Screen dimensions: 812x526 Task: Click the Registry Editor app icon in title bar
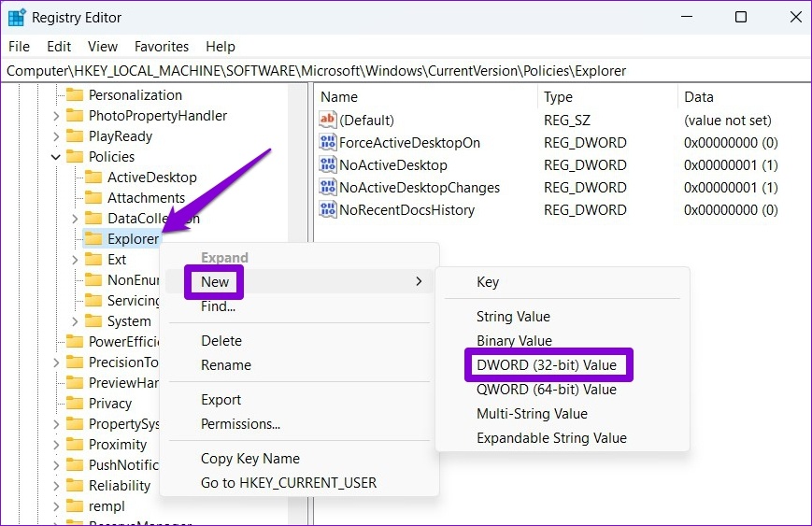click(x=17, y=17)
